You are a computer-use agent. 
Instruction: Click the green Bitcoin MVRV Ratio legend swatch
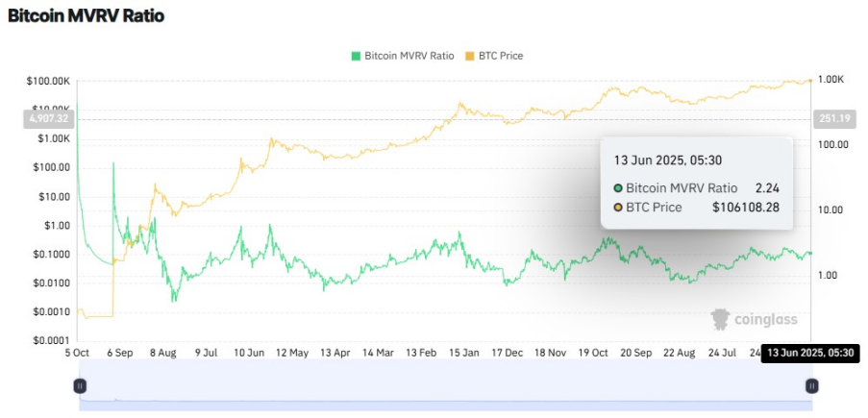pyautogui.click(x=356, y=56)
